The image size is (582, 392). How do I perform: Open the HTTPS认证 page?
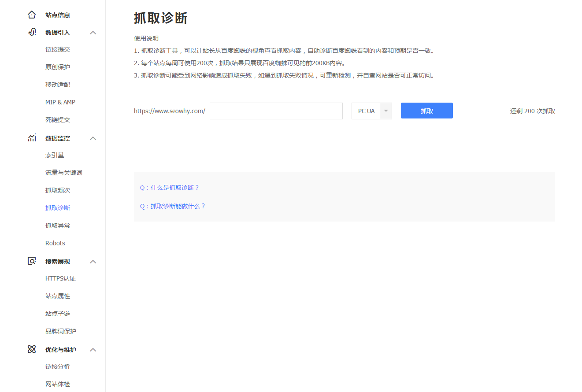click(60, 278)
